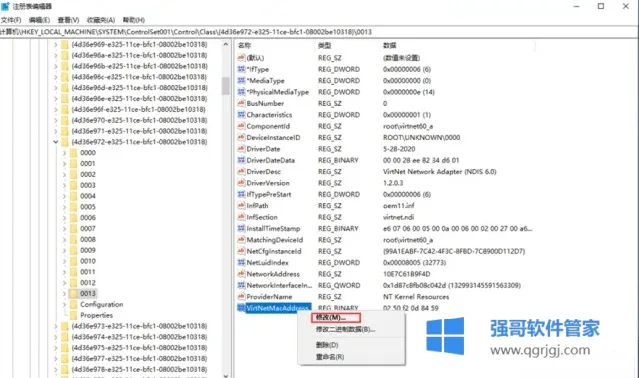This screenshot has width=639, height=378.
Task: Choose 重命名(R) in context menu
Action: [330, 357]
